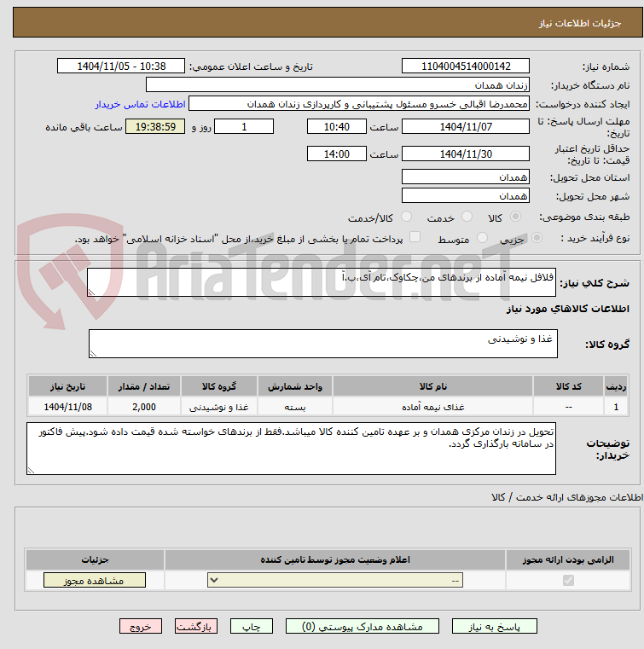Select the خدمت radio button
644x649 pixels.
(467, 216)
